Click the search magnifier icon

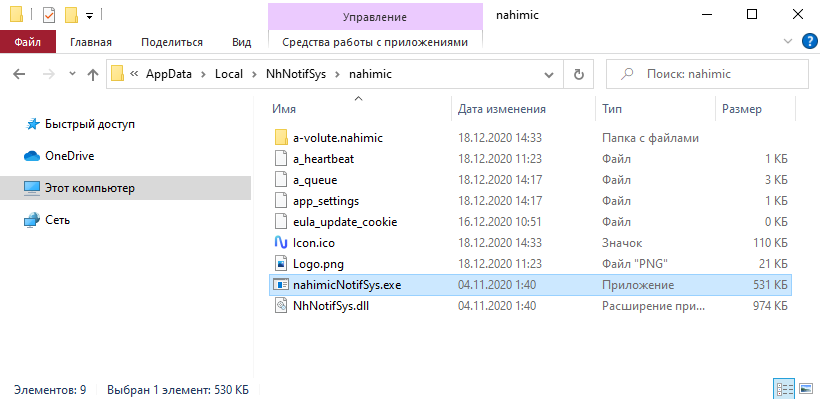pos(626,74)
